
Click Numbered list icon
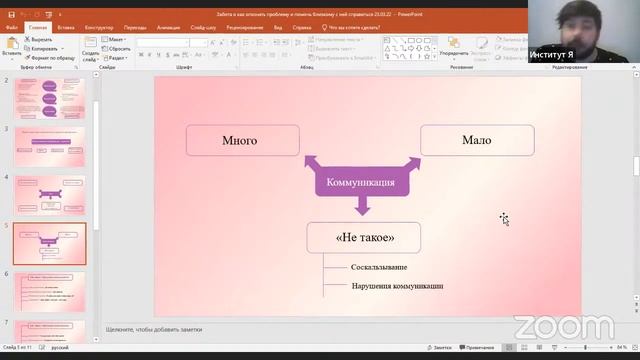click(260, 42)
